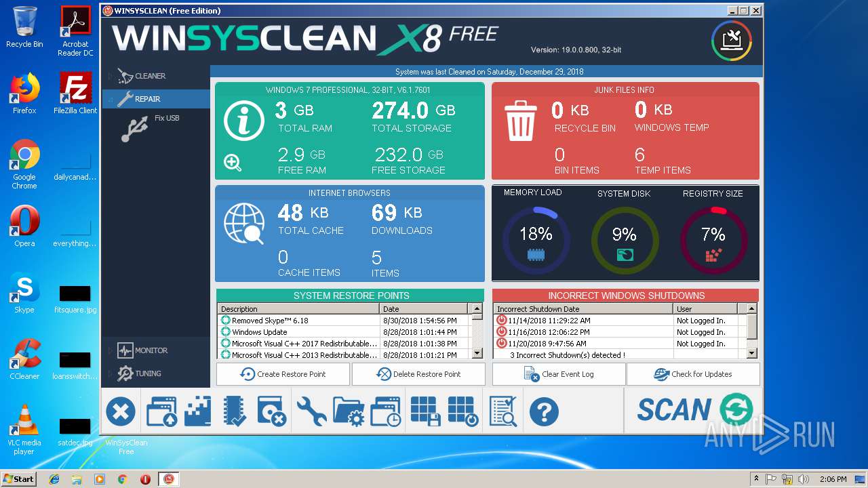868x488 pixels.
Task: Start the SCAN button
Action: [x=693, y=409]
